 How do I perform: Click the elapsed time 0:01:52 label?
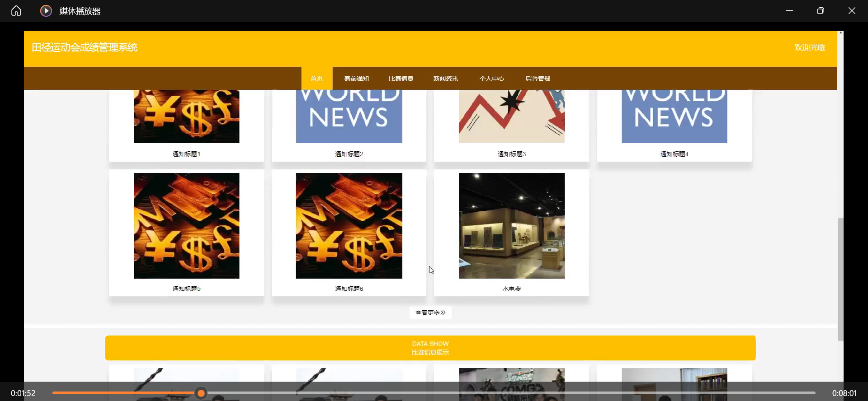pos(23,393)
